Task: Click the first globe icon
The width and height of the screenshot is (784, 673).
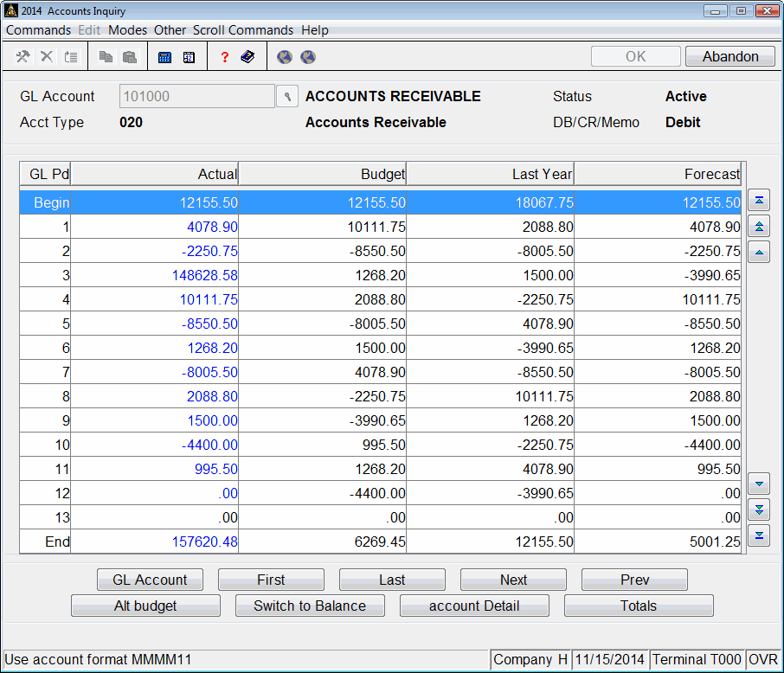Action: click(x=285, y=57)
